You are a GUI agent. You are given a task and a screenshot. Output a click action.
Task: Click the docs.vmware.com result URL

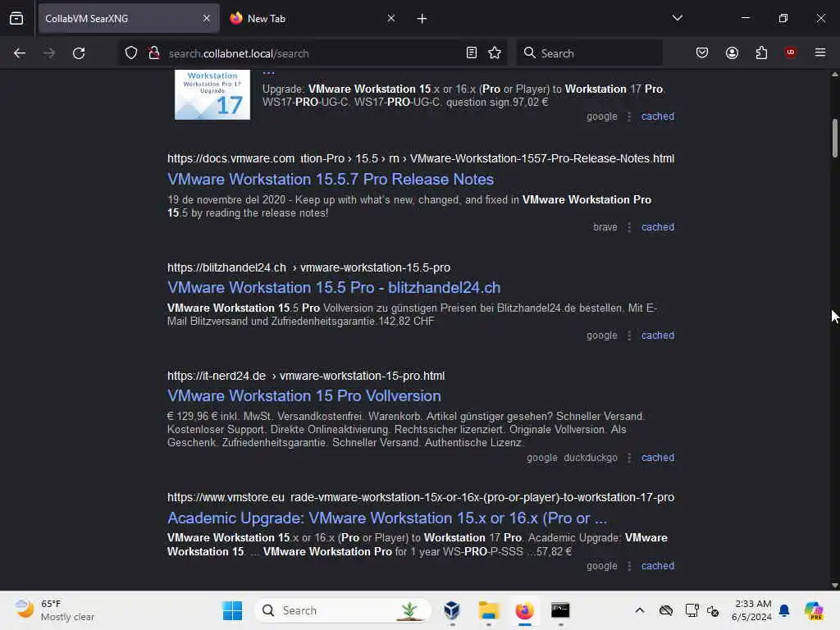tap(421, 158)
